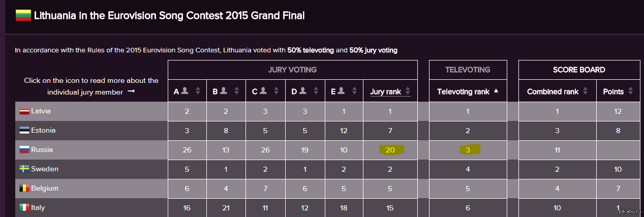The width and height of the screenshot is (644, 217).
Task: Open jury member A profile icon
Action: point(185,91)
